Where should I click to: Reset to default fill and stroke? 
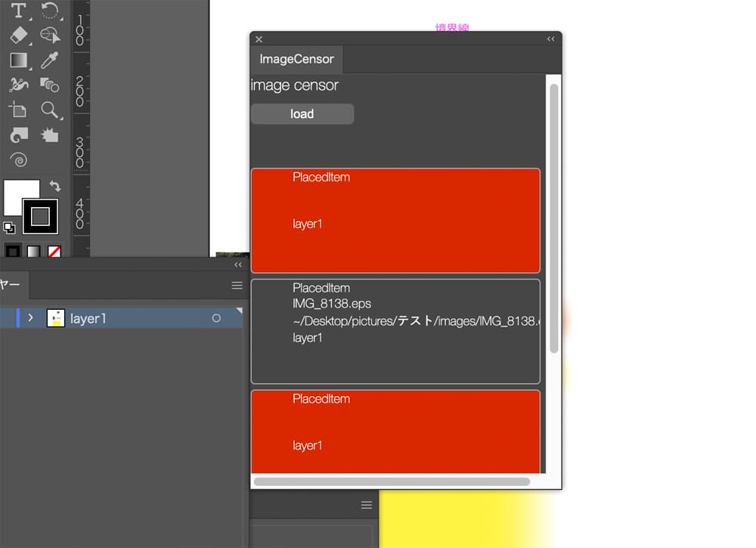point(9,227)
